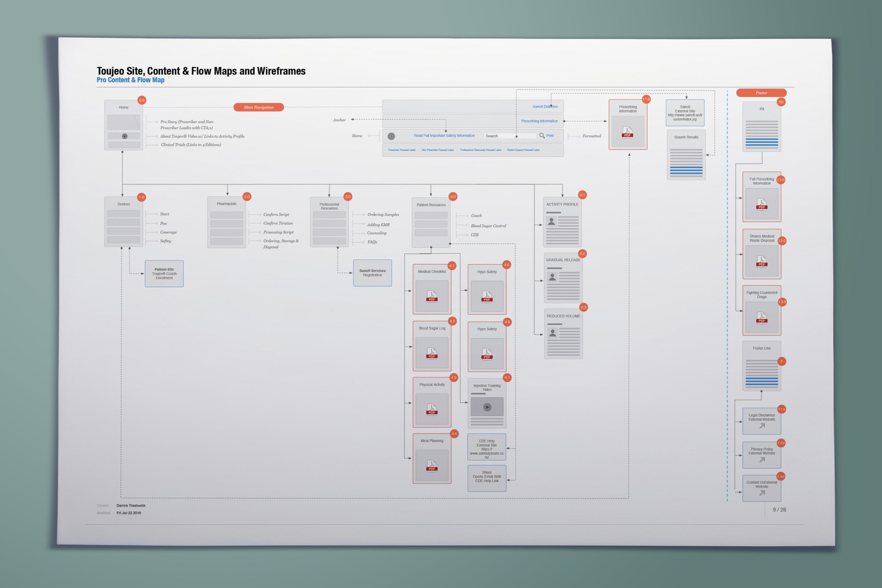Select the PDF icon under Physical Activity
This screenshot has height=588, width=882.
(432, 409)
